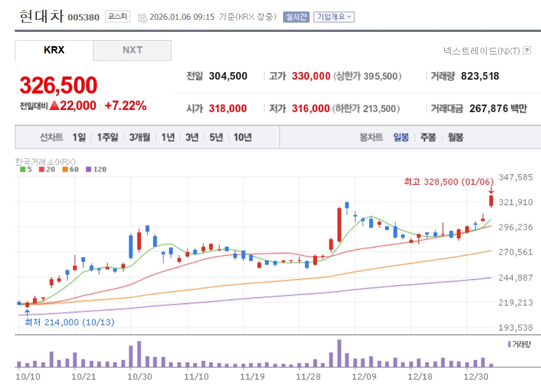
Task: Click the calendar icon beside the date
Action: [142, 18]
